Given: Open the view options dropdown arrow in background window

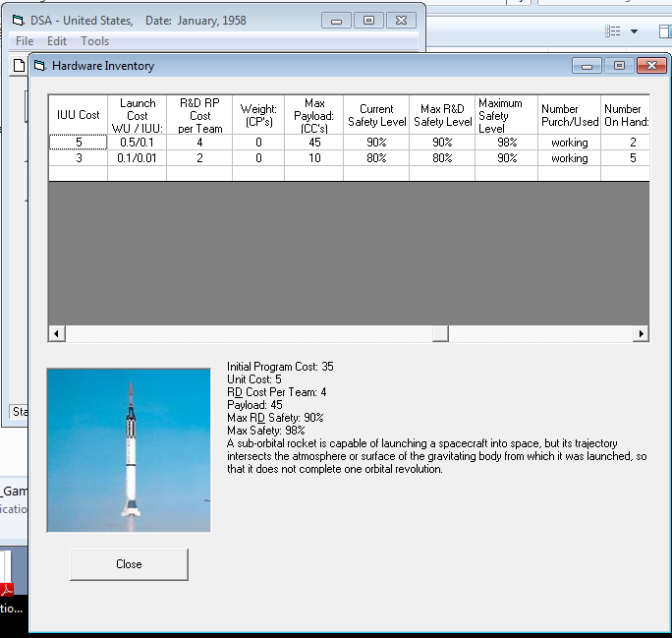Looking at the screenshot, I should click(x=635, y=31).
